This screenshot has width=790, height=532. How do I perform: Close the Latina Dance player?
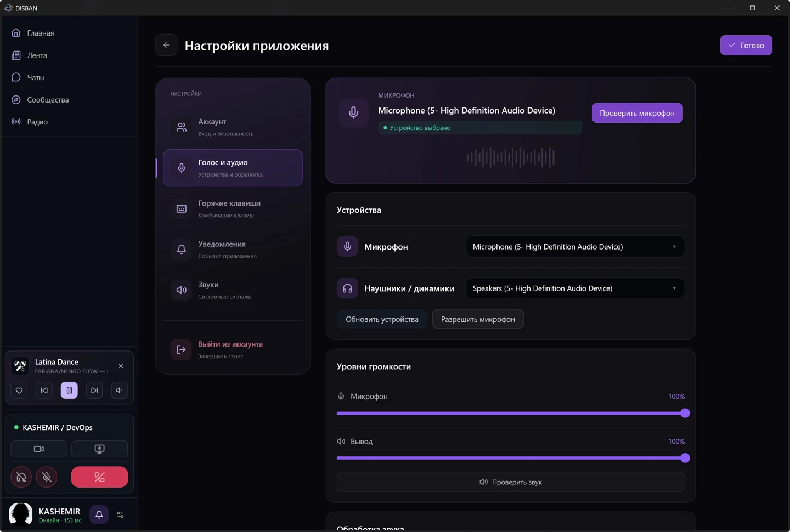pos(121,366)
